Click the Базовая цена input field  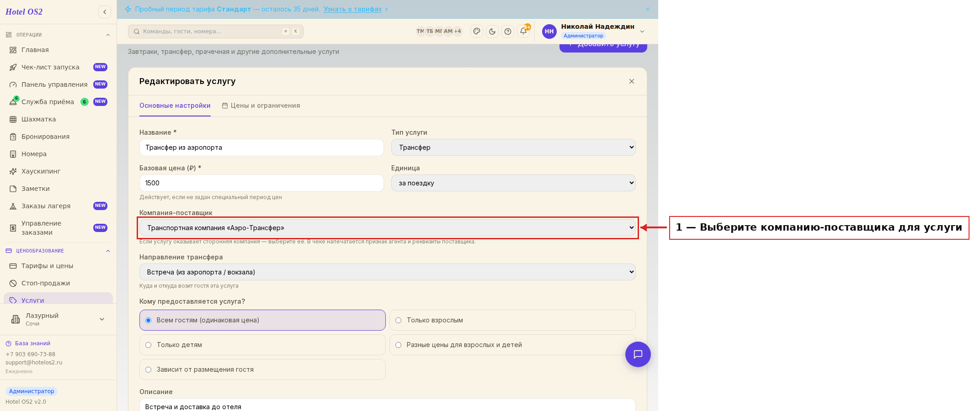[261, 183]
